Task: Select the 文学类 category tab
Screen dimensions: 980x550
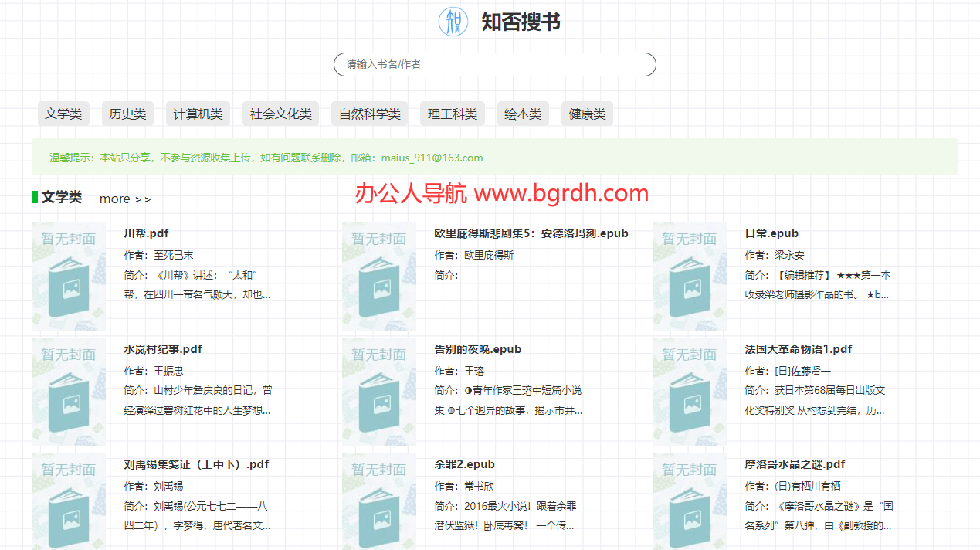Action: click(x=63, y=114)
